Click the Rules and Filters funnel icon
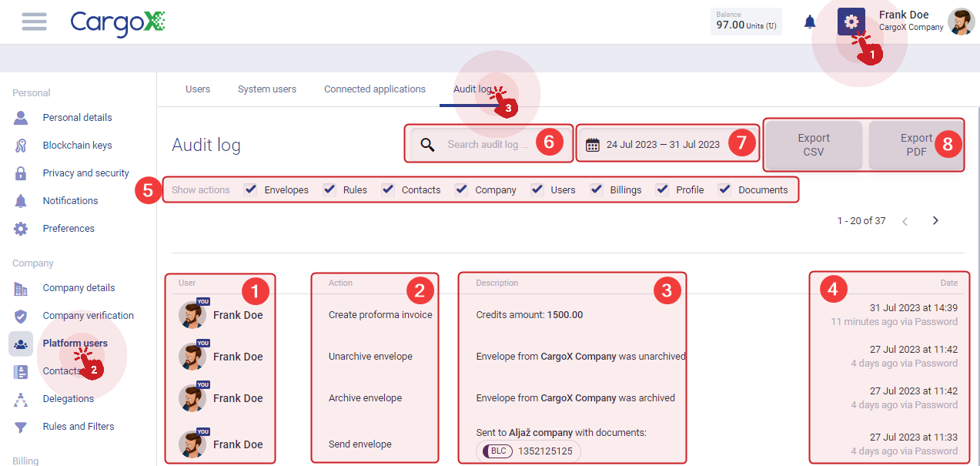This screenshot has width=980, height=466. click(x=21, y=427)
